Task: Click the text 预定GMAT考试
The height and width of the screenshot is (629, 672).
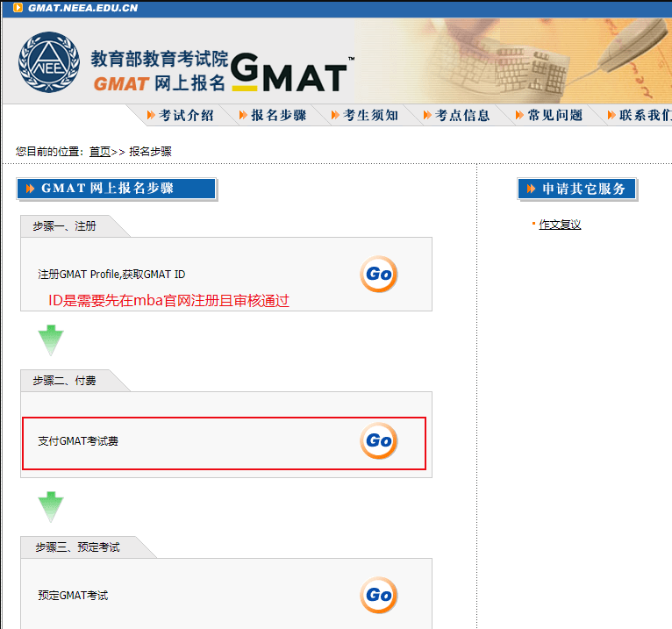Action: [x=73, y=595]
